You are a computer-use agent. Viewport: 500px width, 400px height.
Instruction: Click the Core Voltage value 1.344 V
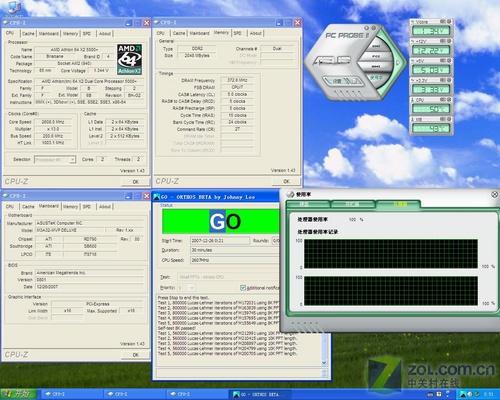[x=101, y=71]
